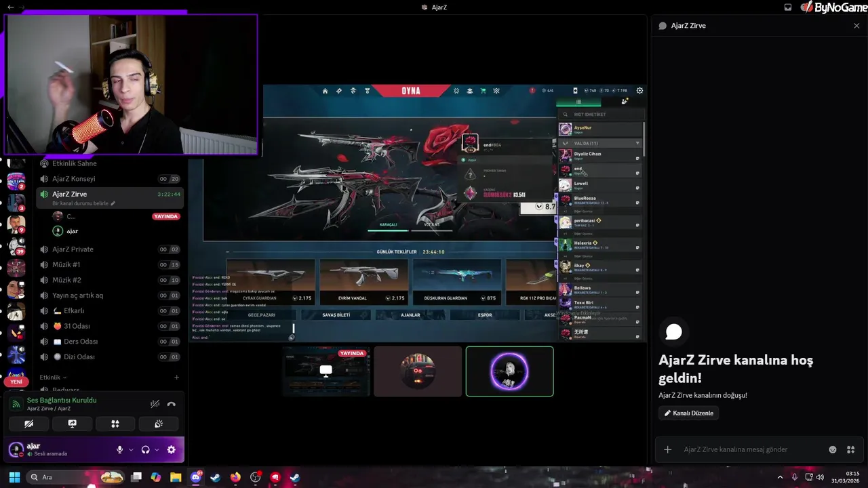Click OYNA tab in streamed Valorant window
The width and height of the screenshot is (868, 488).
(x=411, y=91)
